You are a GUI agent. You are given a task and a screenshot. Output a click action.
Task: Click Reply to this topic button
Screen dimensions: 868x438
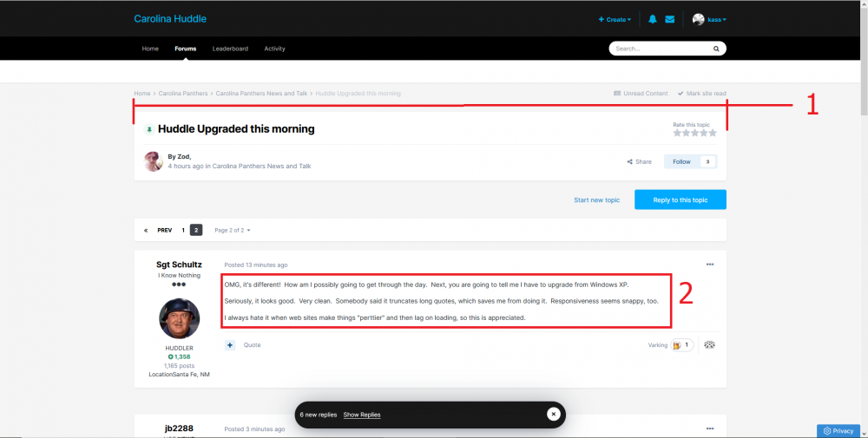click(x=681, y=199)
